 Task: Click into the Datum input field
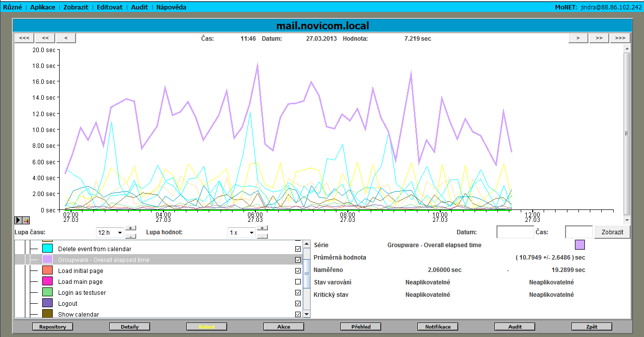point(515,232)
